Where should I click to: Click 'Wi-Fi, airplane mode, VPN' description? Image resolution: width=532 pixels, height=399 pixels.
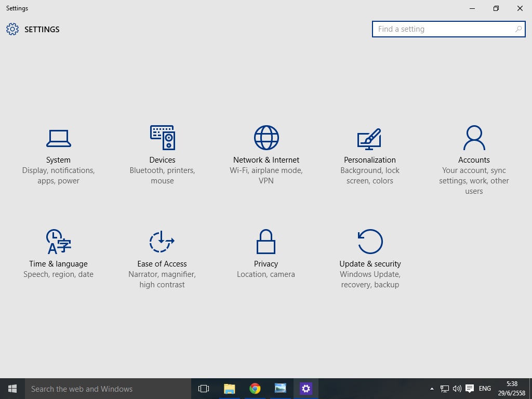266,176
